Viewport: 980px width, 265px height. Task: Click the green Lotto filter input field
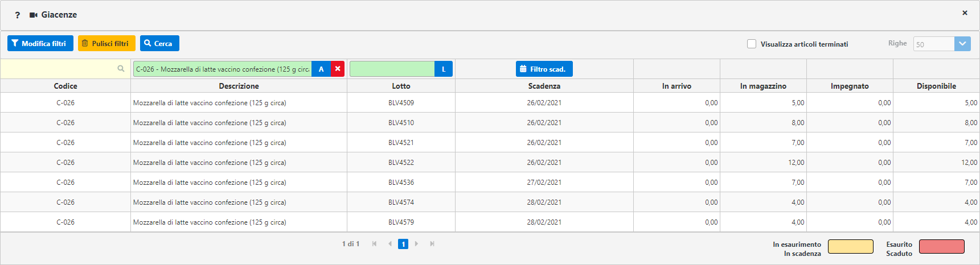point(392,69)
